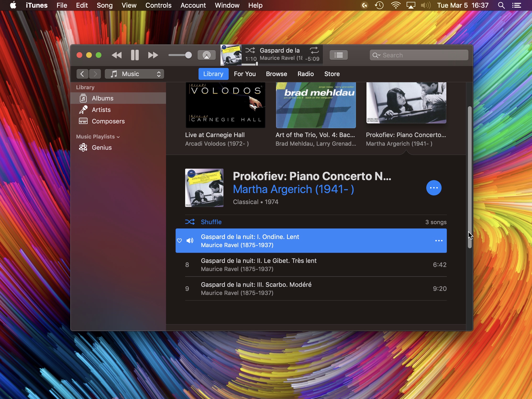Image resolution: width=532 pixels, height=399 pixels.
Task: Toggle the 1:10 elapsed time display
Action: pyautogui.click(x=251, y=59)
